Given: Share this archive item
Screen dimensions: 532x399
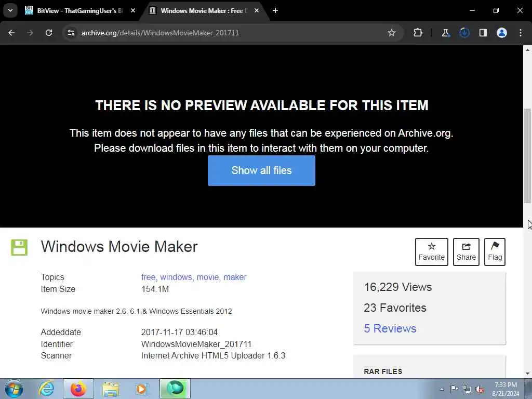Looking at the screenshot, I should coord(466,252).
